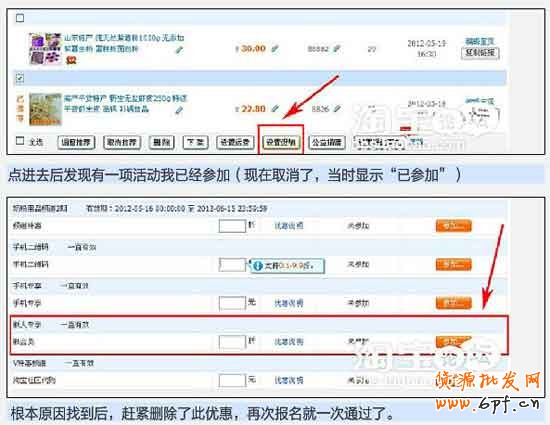Open the 22.80 product thumbnail image

coord(45,109)
